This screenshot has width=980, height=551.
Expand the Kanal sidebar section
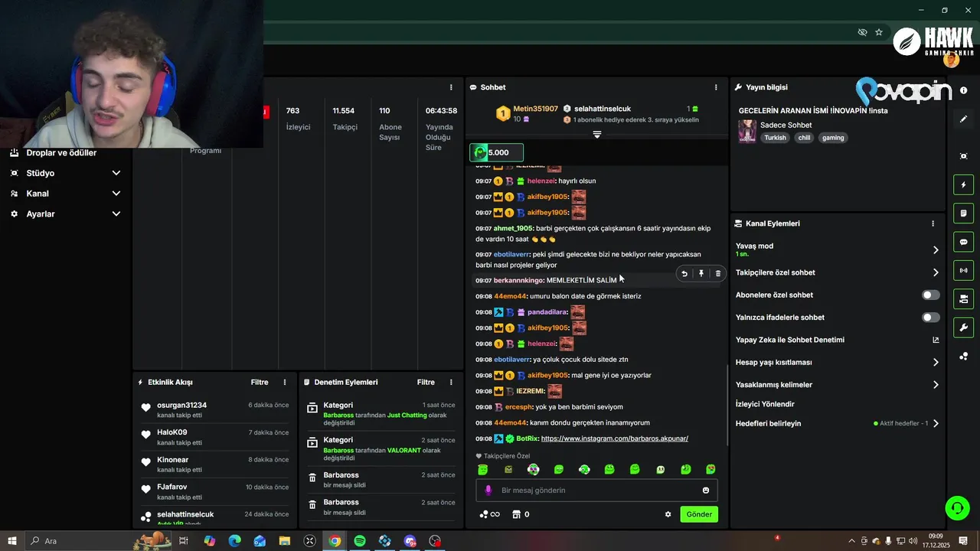65,194
